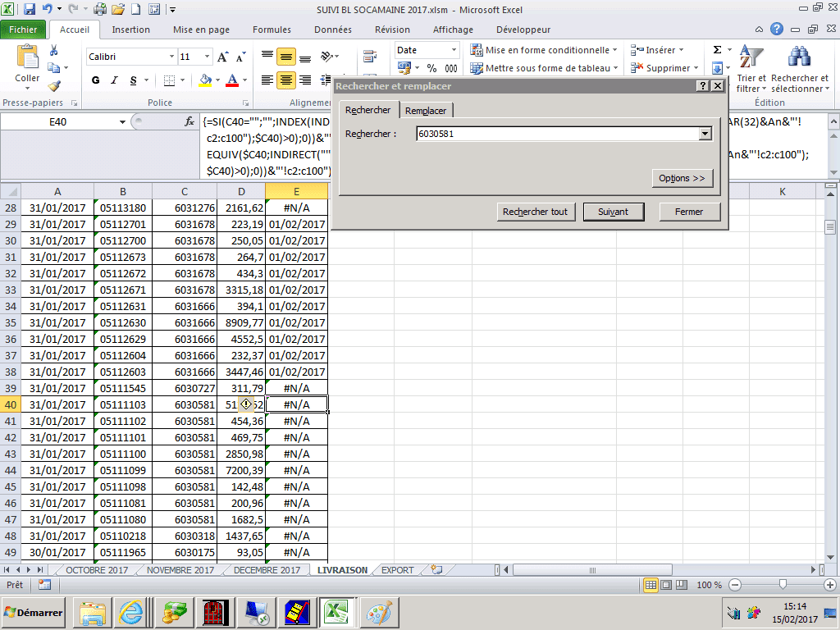Click the fill color paint bucket icon
Viewport: 840px width, 630px height.
point(205,80)
